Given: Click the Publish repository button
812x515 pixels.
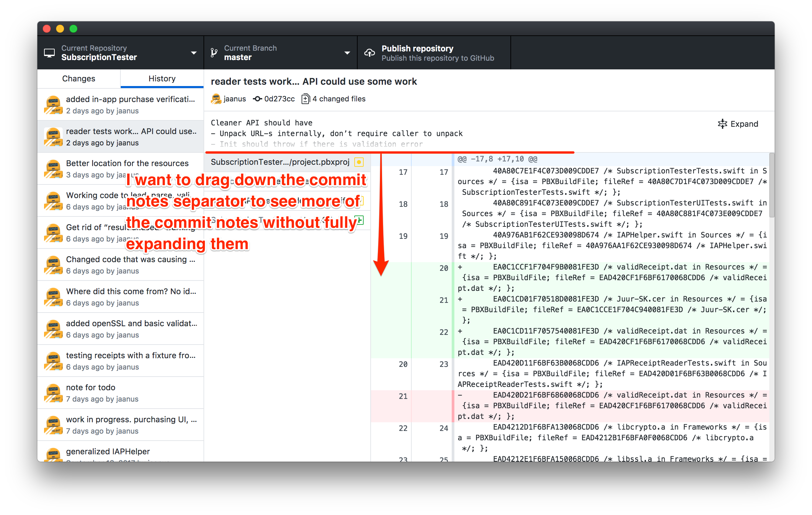Looking at the screenshot, I should tap(434, 53).
